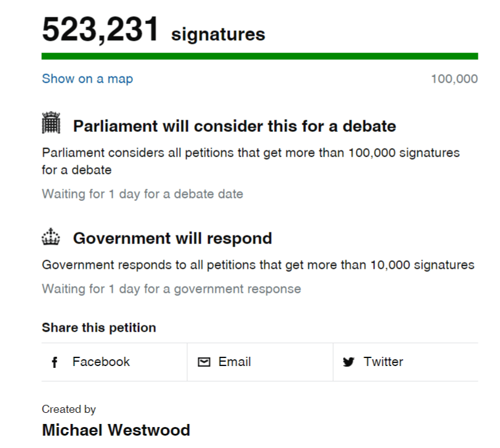The image size is (500, 448).
Task: Share petition via Twitter text link
Action: point(383,362)
